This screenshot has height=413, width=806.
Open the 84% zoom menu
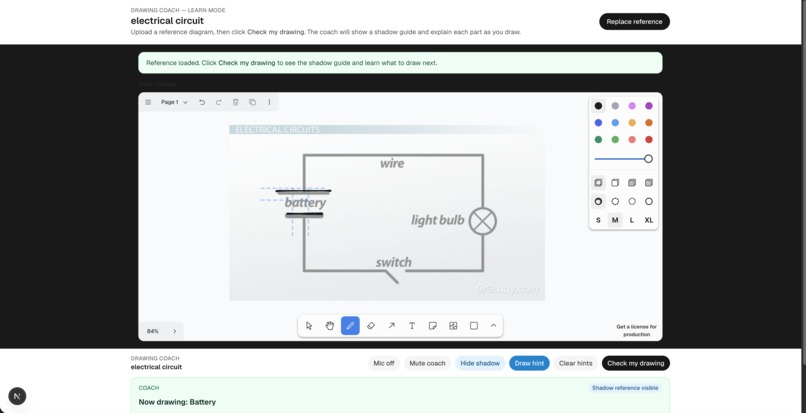click(x=153, y=331)
